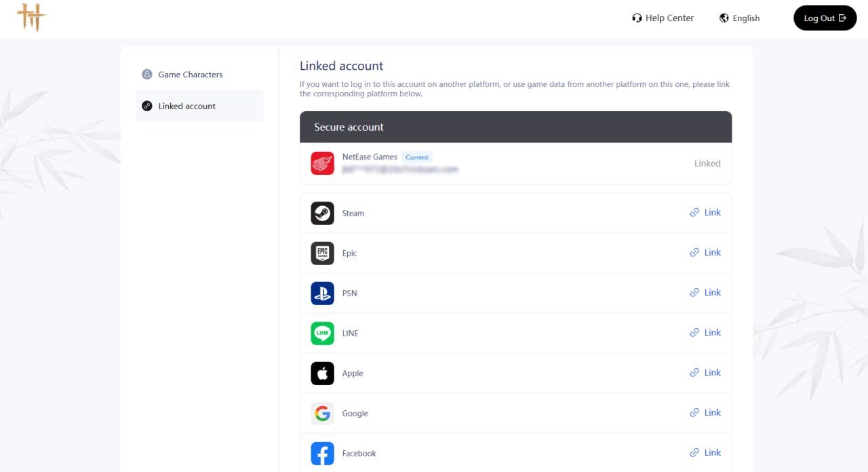Link the PSN account
Viewport: 868px width, 472px height.
pos(705,292)
